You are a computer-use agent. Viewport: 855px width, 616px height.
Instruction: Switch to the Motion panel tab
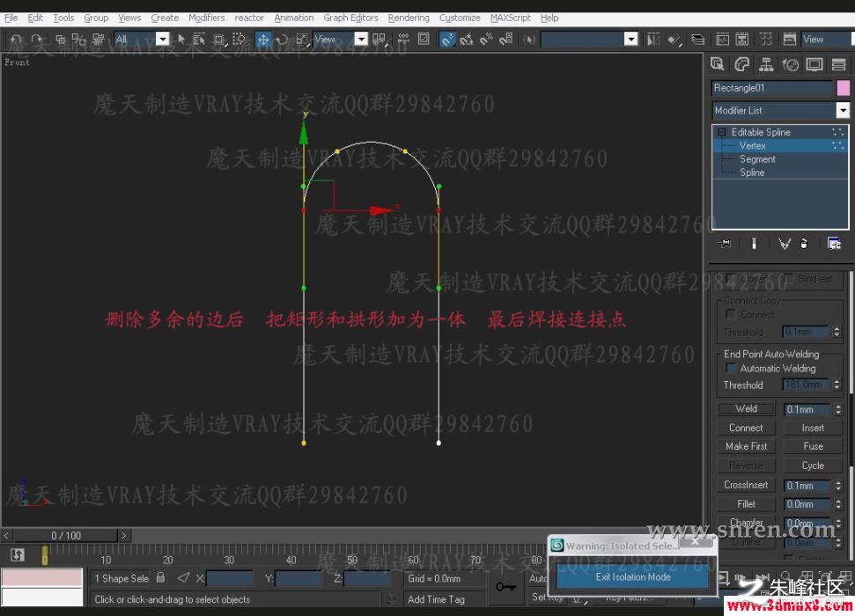pos(790,65)
